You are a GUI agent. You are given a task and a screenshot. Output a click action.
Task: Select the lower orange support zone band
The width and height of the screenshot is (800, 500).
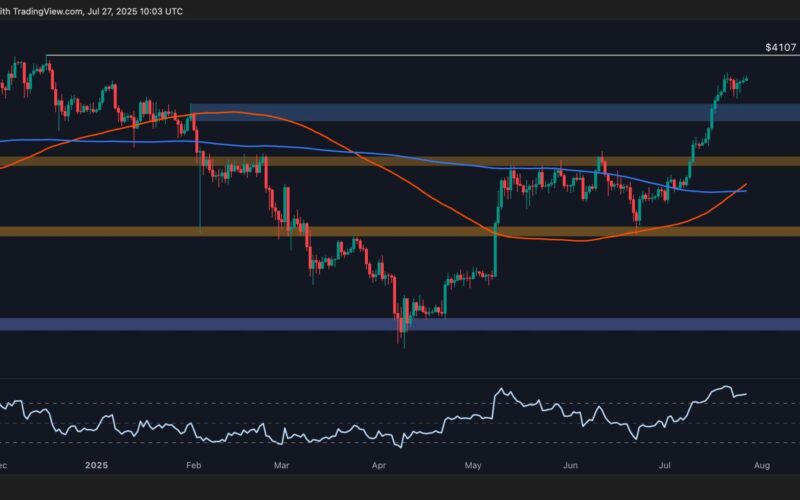(x=300, y=232)
